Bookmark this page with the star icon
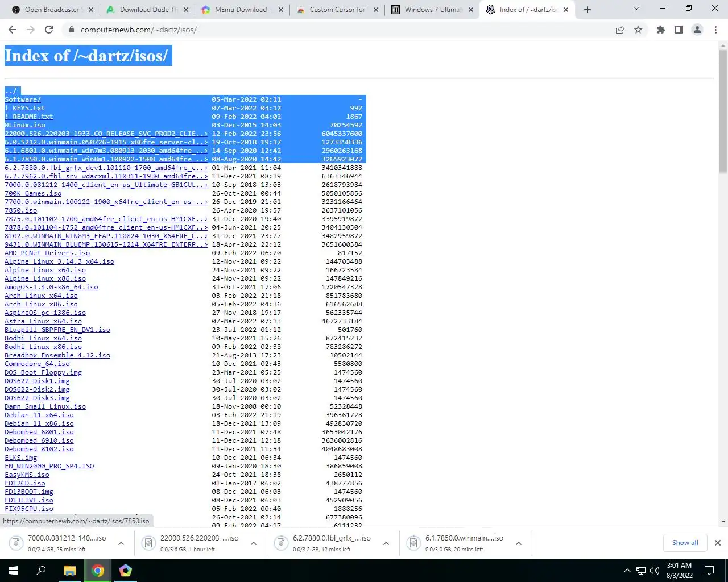 (638, 30)
